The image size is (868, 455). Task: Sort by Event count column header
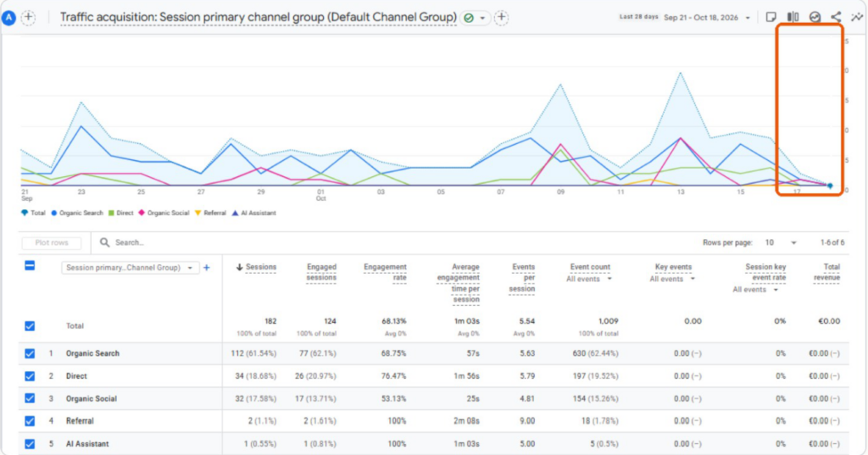click(x=590, y=268)
